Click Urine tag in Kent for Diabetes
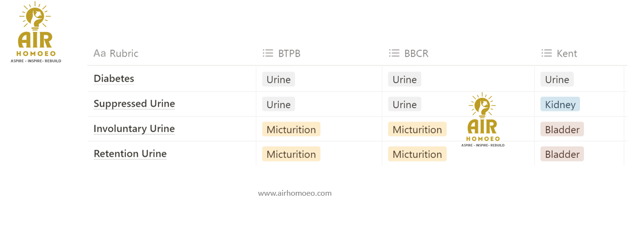644x242 pixels. [x=557, y=80]
